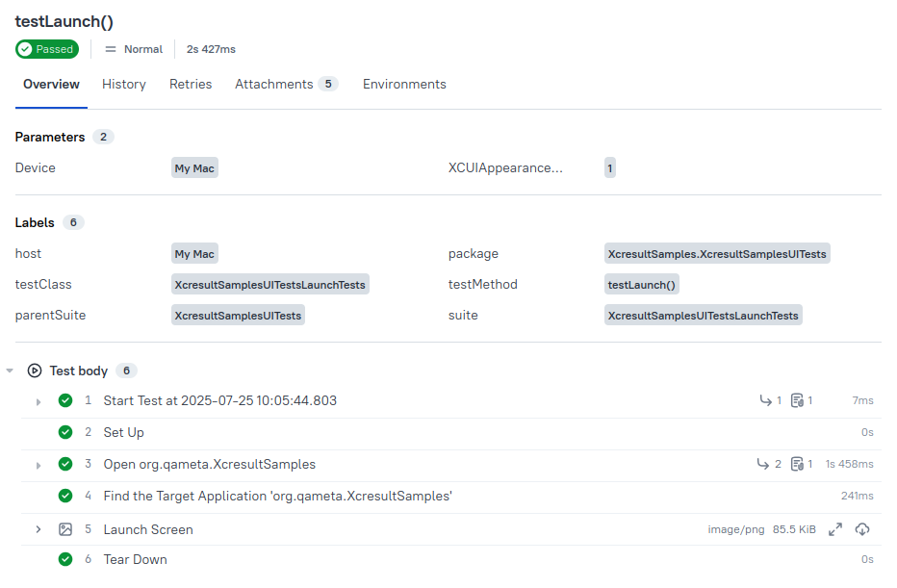This screenshot has height=588, width=897.
Task: Click the Device parameter value My Mac
Action: tap(194, 168)
